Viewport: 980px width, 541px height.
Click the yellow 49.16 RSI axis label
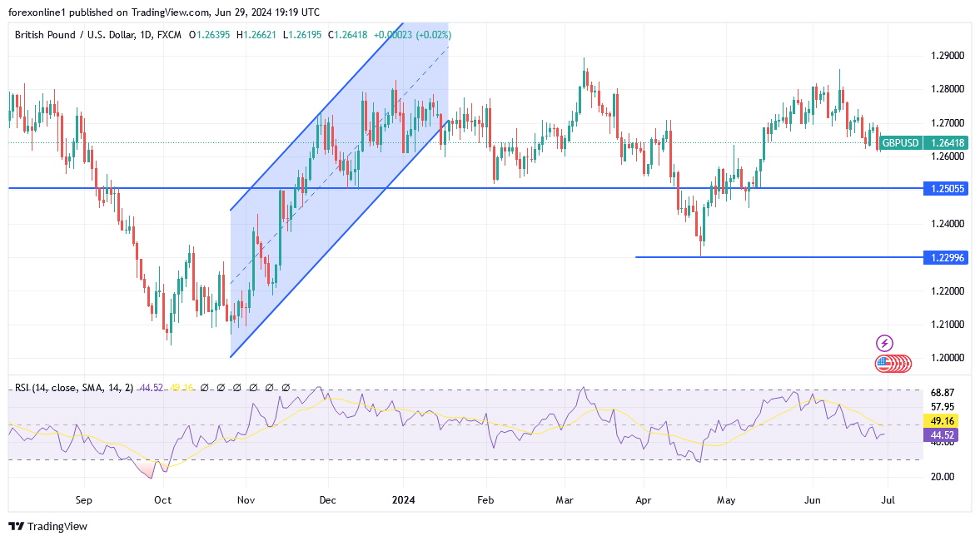942,421
